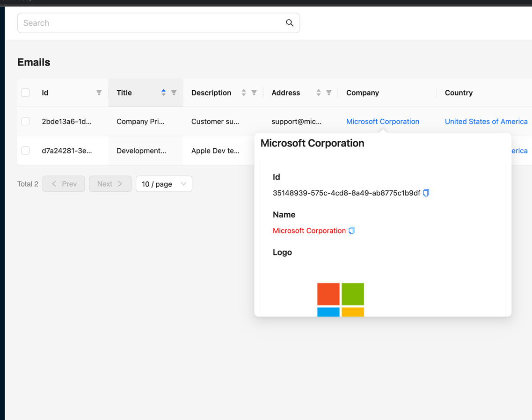Viewport: 532px width, 420px height.
Task: Click the Total 2 label
Action: [x=28, y=184]
